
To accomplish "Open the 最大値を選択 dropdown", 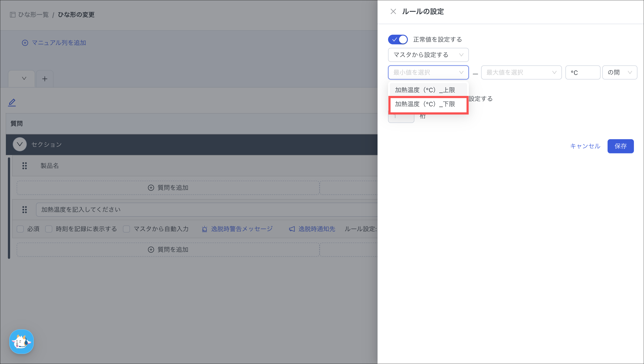I will [521, 72].
